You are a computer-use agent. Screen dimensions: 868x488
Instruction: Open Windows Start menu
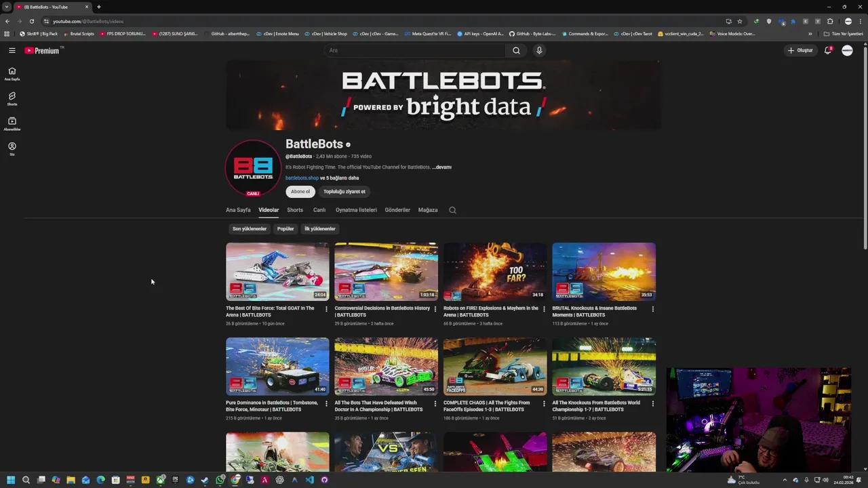pos(11,480)
